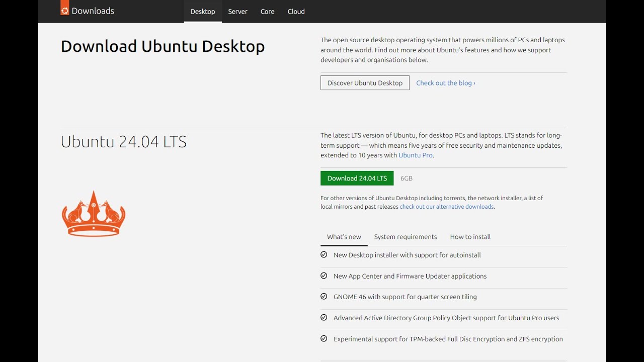Click the Downloads title in header
Viewport: 644px width, 362px height.
pos(93,11)
